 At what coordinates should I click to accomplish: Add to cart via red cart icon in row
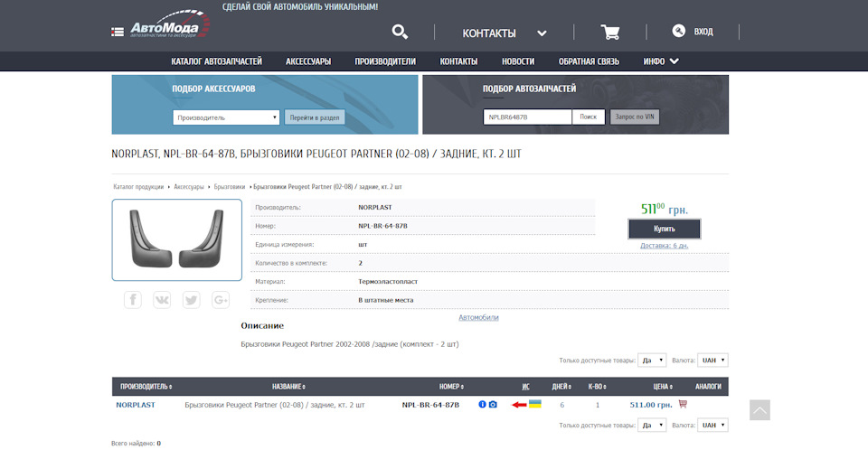pos(683,404)
